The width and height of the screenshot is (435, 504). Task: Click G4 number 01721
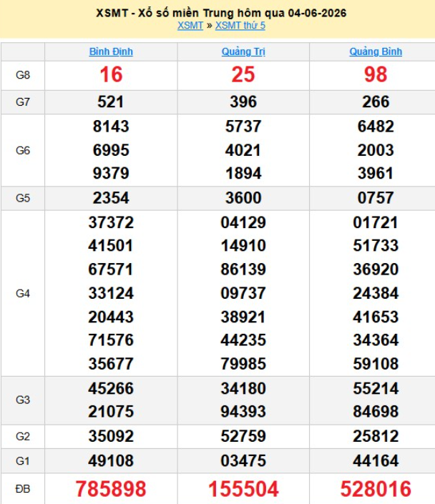click(376, 222)
